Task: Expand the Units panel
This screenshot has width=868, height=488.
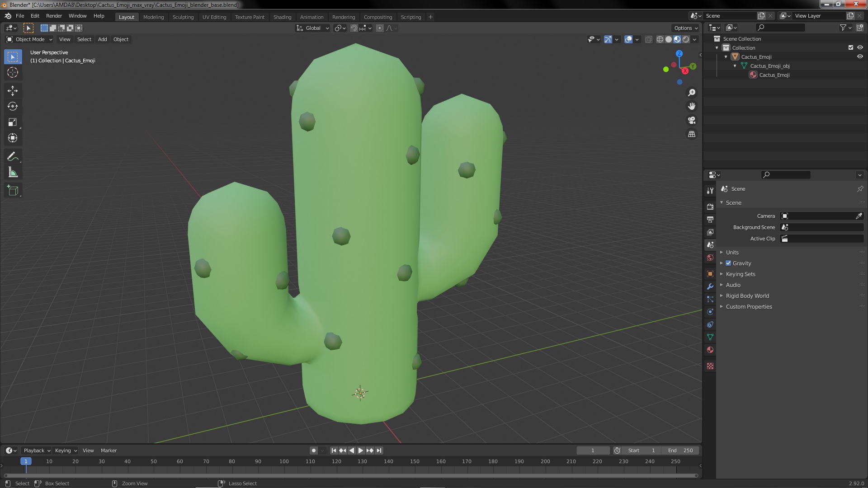Action: (732, 252)
